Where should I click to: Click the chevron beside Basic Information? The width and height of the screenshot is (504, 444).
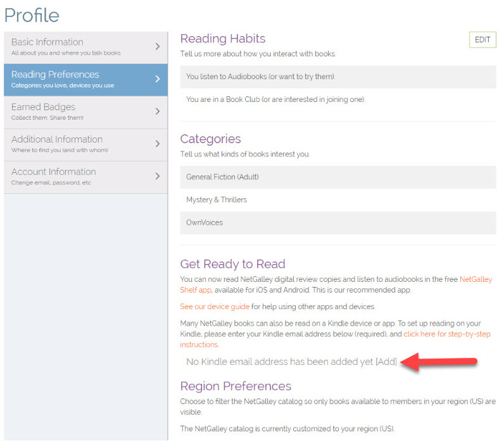tap(158, 46)
